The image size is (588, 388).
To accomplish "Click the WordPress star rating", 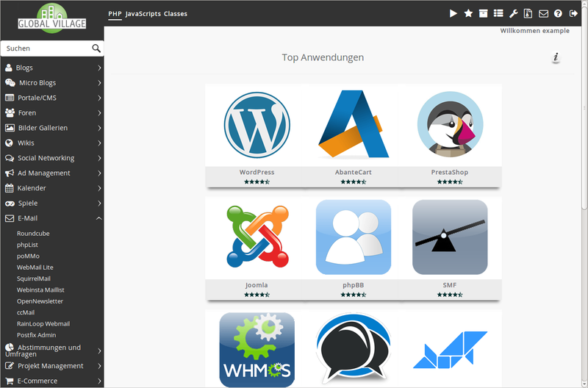I will pos(257,182).
